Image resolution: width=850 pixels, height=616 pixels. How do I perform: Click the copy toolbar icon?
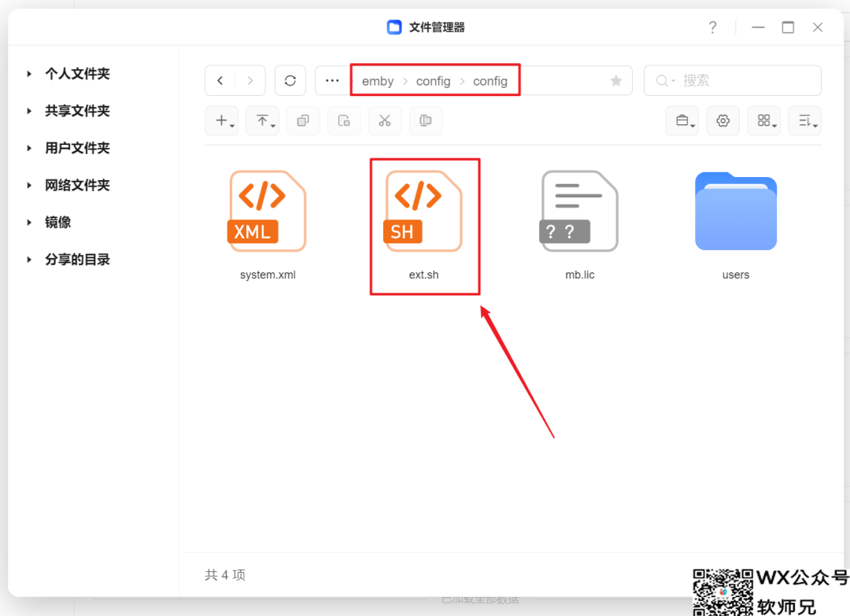coord(303,121)
